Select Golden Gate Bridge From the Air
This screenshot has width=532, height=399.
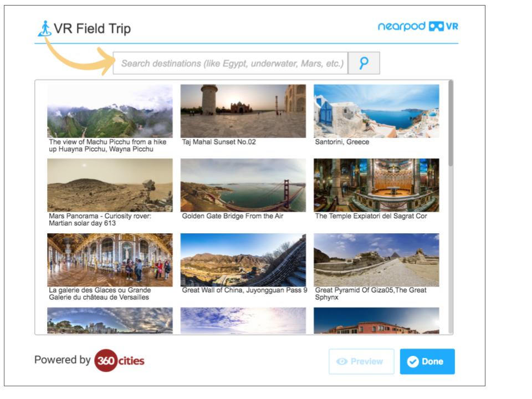pyautogui.click(x=243, y=185)
